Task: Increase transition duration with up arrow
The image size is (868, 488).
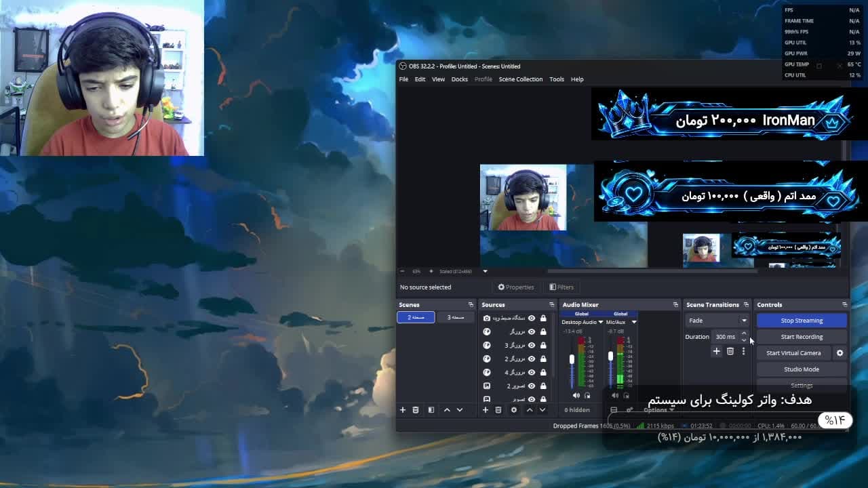Action: 744,333
